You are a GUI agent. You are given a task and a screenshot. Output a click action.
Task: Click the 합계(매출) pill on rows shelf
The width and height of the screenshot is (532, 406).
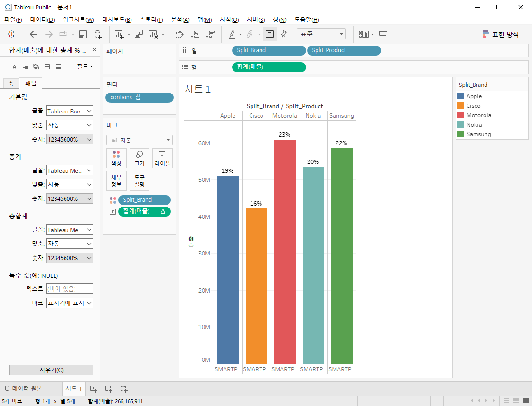pos(269,67)
